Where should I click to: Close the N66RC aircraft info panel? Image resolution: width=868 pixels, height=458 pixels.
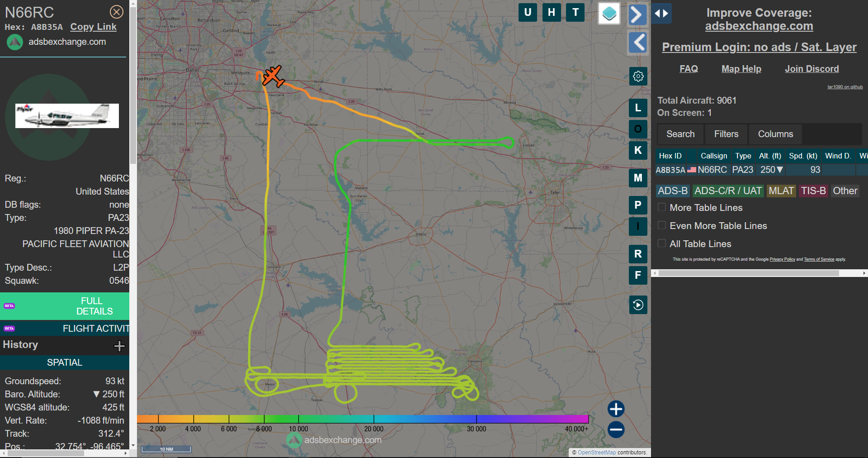coord(117,12)
